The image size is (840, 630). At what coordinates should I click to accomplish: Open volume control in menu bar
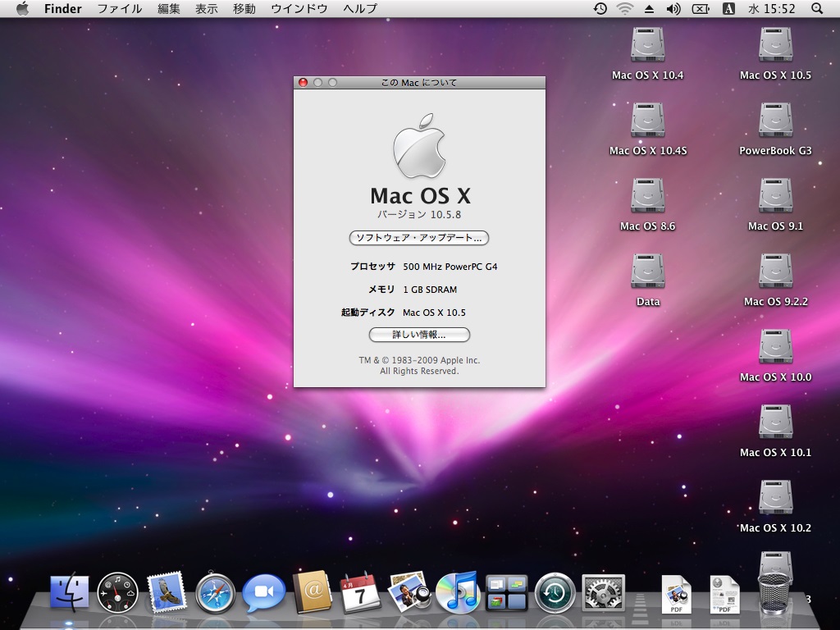tap(673, 8)
